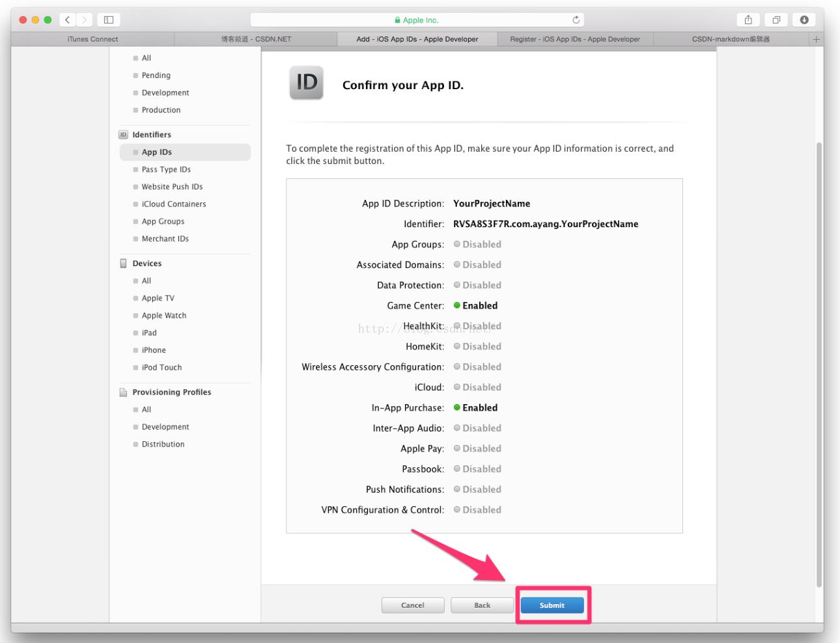Click the Apple Inc. address bar

click(x=417, y=20)
